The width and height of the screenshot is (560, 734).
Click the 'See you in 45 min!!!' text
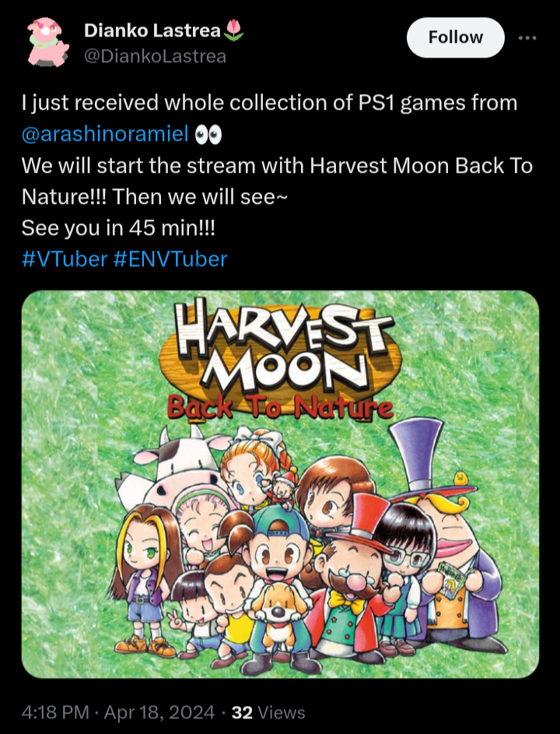point(118,228)
